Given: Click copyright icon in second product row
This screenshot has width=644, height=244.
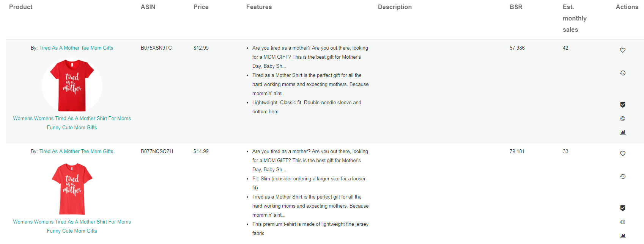Looking at the screenshot, I should [x=622, y=222].
